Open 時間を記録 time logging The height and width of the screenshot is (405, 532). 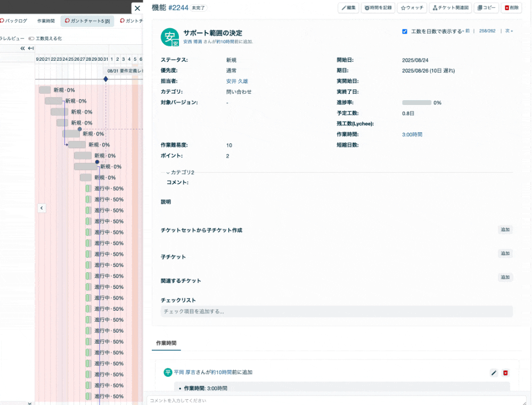click(x=378, y=8)
